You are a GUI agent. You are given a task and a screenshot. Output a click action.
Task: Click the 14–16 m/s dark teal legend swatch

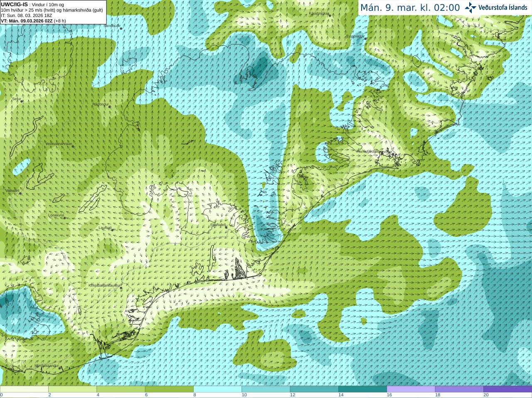tap(362, 389)
